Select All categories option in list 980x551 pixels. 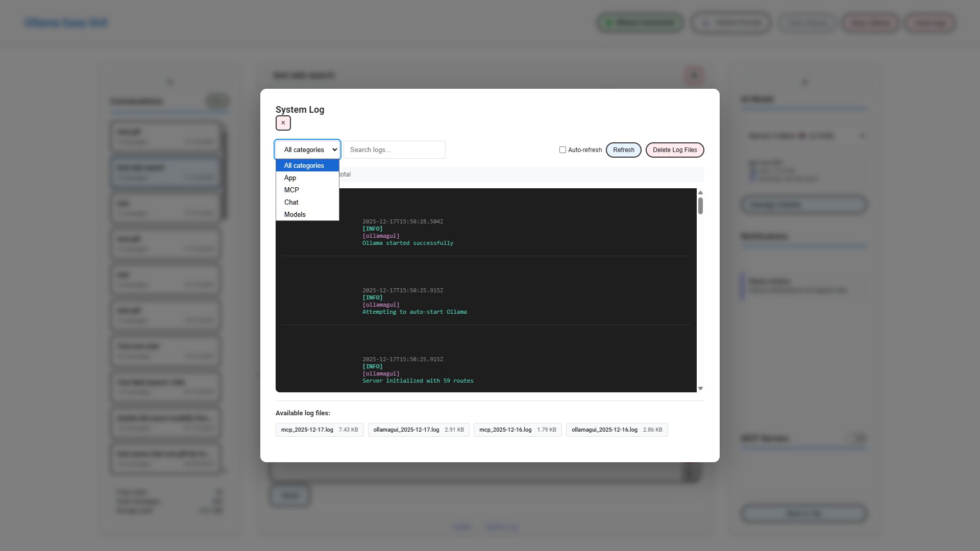coord(304,166)
